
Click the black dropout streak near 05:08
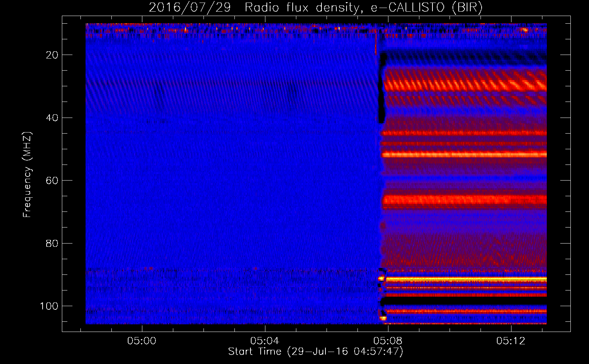[381, 87]
